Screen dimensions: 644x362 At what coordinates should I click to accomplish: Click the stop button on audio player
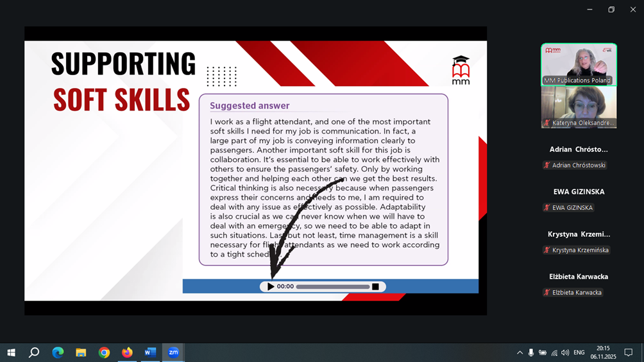pos(375,287)
